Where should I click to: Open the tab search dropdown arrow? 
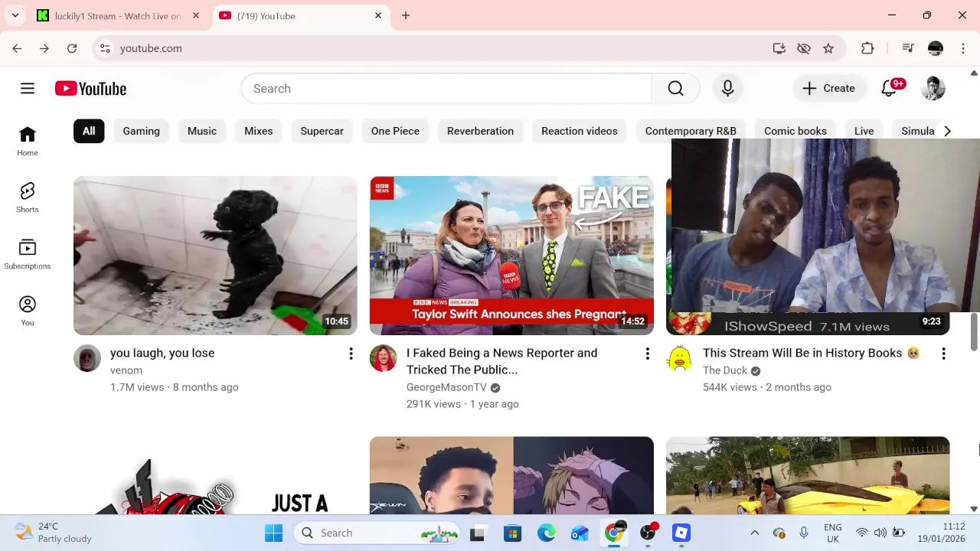[x=15, y=15]
